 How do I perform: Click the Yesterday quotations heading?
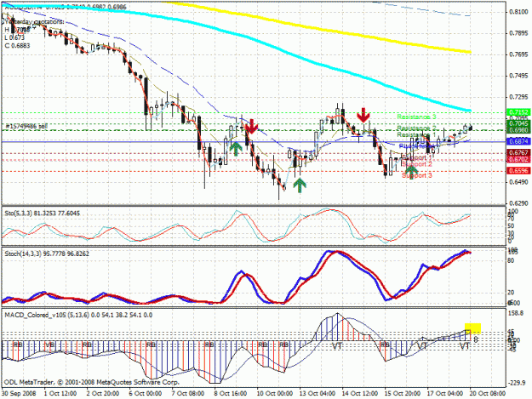pos(33,22)
